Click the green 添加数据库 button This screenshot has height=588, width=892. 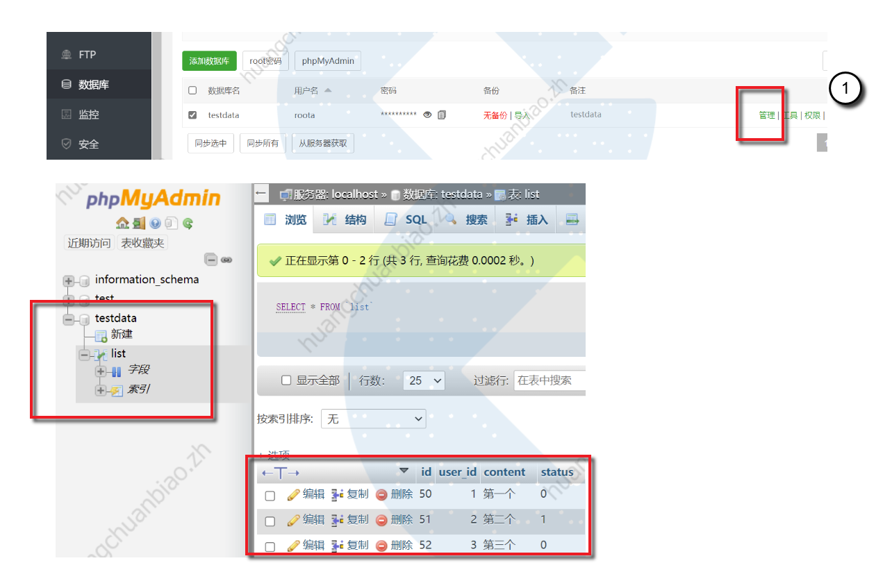point(209,60)
